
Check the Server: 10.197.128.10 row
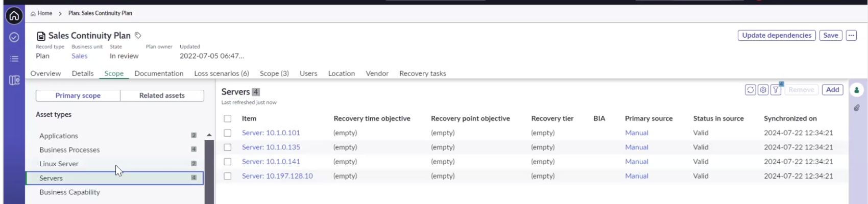click(228, 176)
